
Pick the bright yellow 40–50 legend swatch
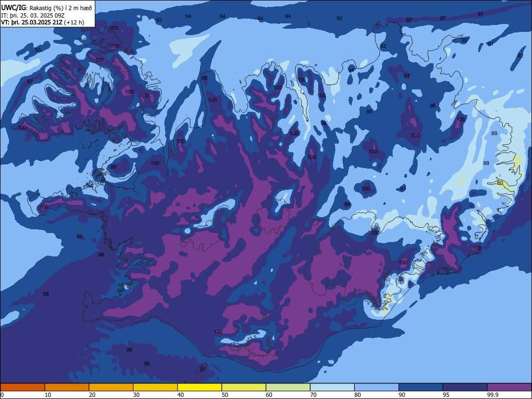click(x=199, y=387)
